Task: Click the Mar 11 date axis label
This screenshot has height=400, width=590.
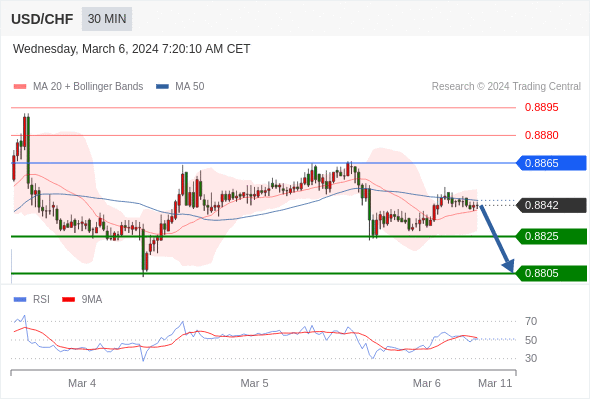Action: 495,383
